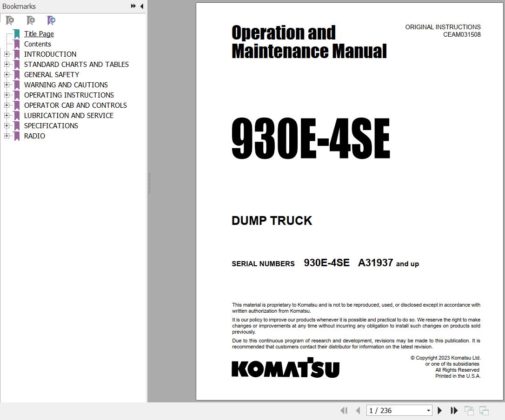The width and height of the screenshot is (505, 420).
Task: Click the SPECIFICATIONS bookmark ribbon icon
Action: tap(17, 126)
